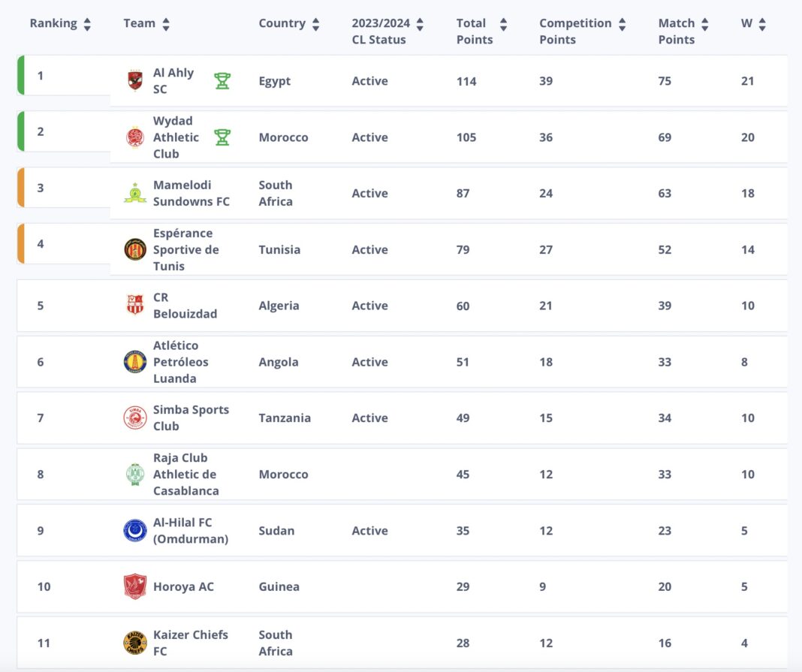Click the Al-Hilal FC (Omdurman) emblem

(134, 530)
